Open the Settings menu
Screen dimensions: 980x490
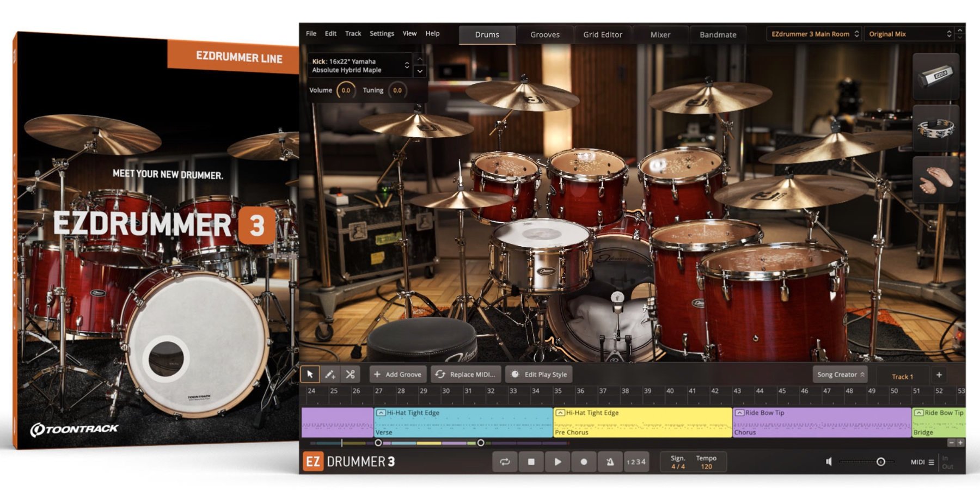382,34
